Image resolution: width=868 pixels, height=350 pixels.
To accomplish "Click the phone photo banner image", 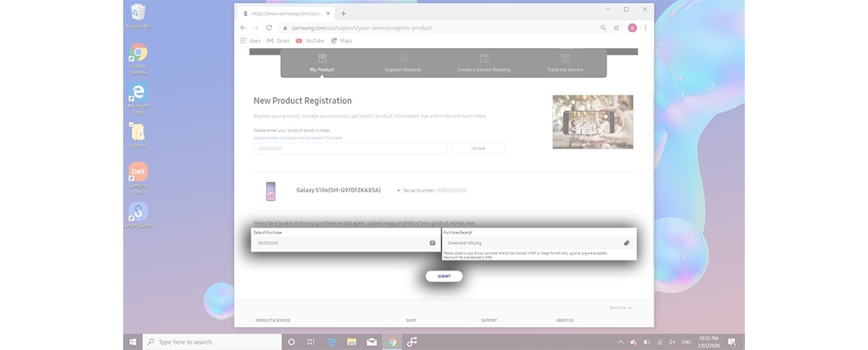I will coord(593,122).
